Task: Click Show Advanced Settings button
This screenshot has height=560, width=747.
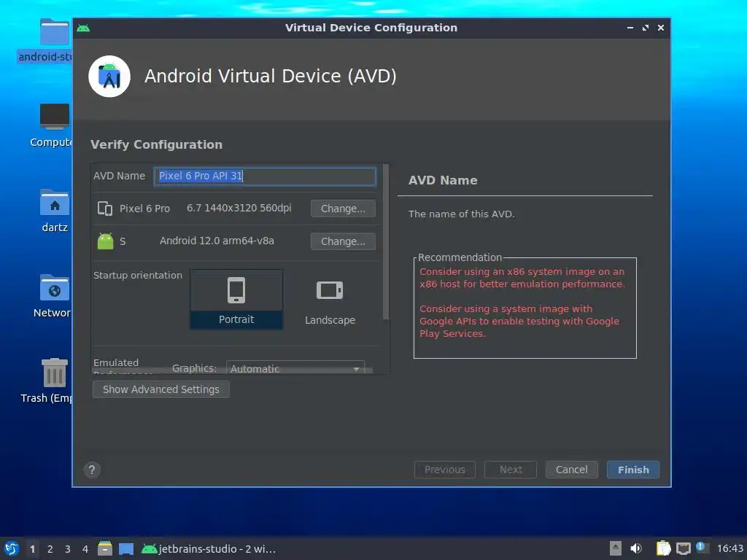Action: pos(161,389)
